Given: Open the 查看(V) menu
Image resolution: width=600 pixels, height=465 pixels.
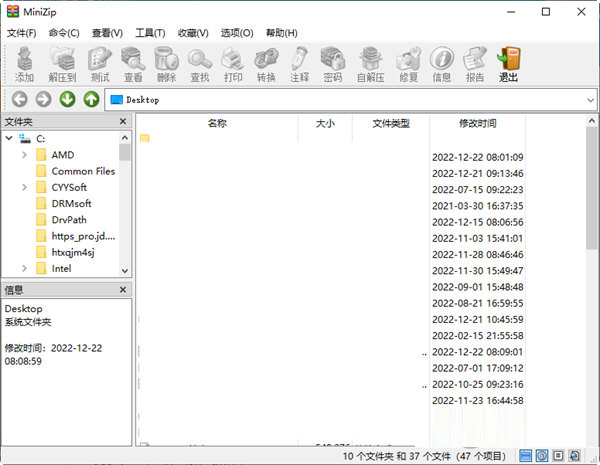Looking at the screenshot, I should click(107, 33).
